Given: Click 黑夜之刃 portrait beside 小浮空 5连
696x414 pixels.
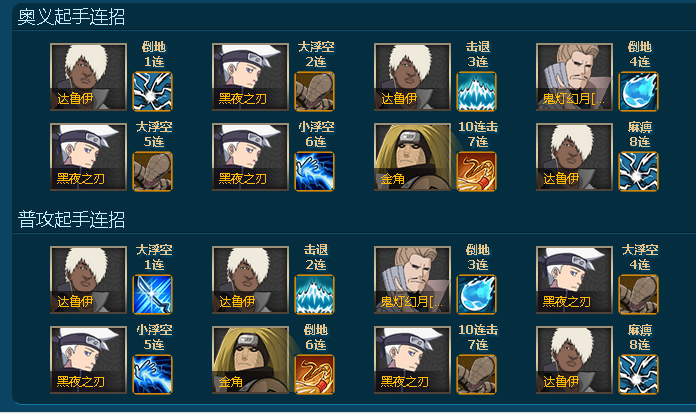Looking at the screenshot, I should point(88,360).
